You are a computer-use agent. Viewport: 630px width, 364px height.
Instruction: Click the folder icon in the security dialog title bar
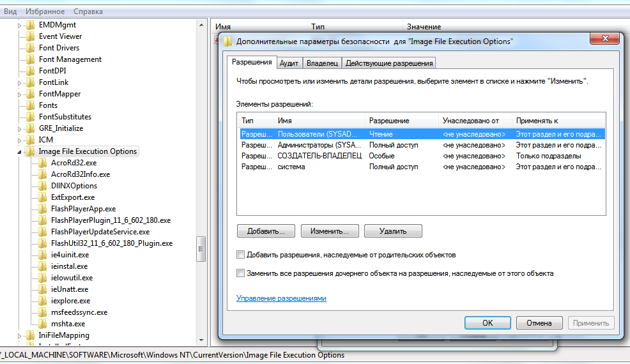point(228,42)
